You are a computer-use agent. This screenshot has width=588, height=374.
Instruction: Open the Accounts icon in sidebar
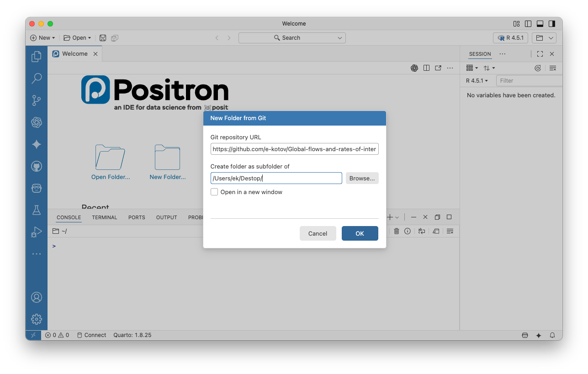tap(37, 297)
